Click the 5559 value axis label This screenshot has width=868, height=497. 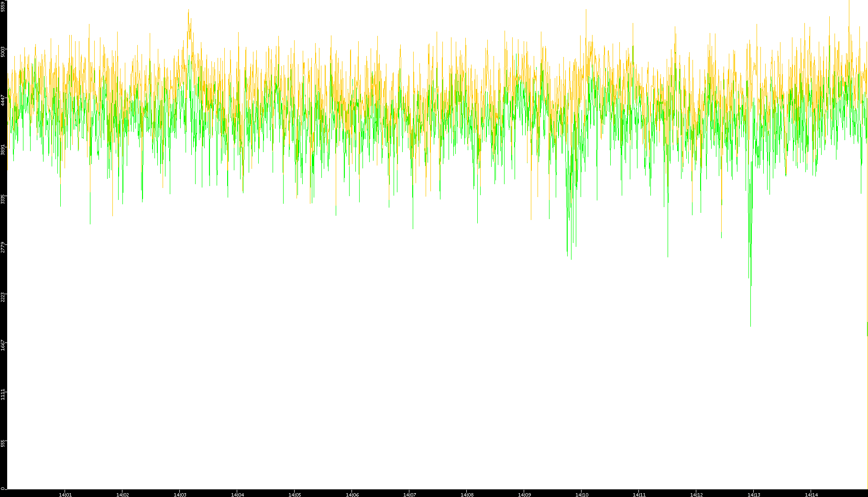(x=3, y=6)
